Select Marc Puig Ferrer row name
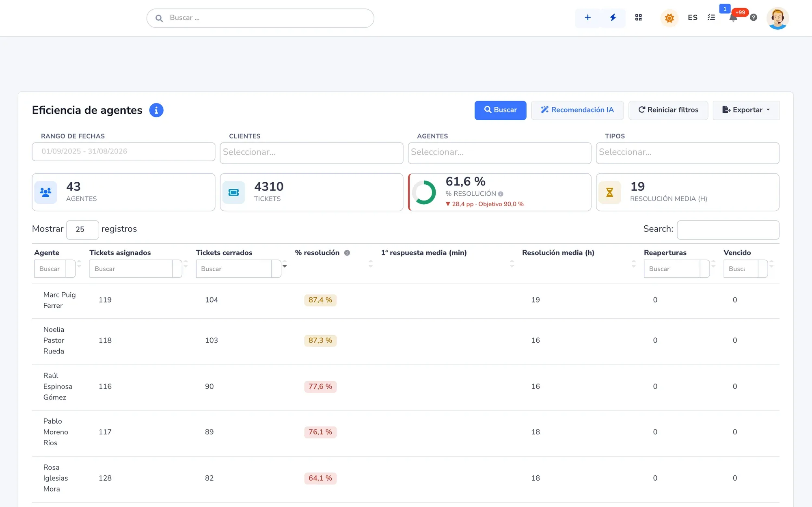 tap(59, 300)
